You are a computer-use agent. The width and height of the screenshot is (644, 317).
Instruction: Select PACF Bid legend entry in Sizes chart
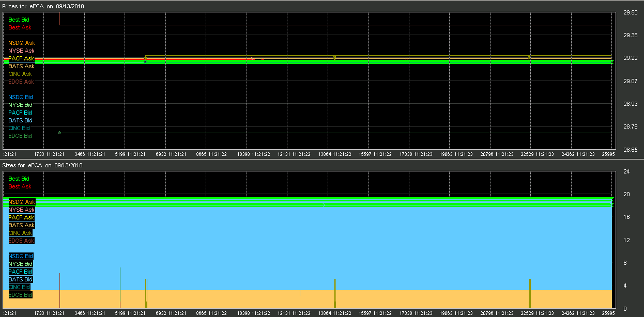click(20, 272)
